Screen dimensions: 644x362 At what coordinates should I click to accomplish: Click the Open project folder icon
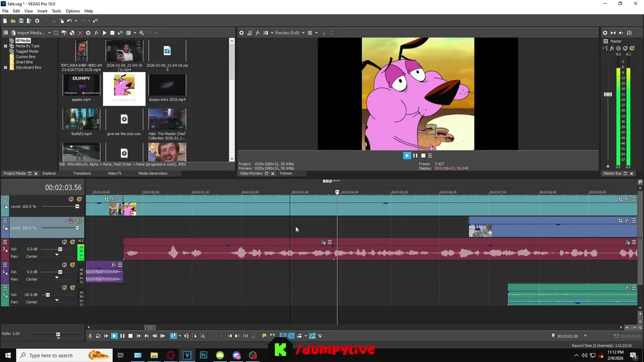[13, 21]
